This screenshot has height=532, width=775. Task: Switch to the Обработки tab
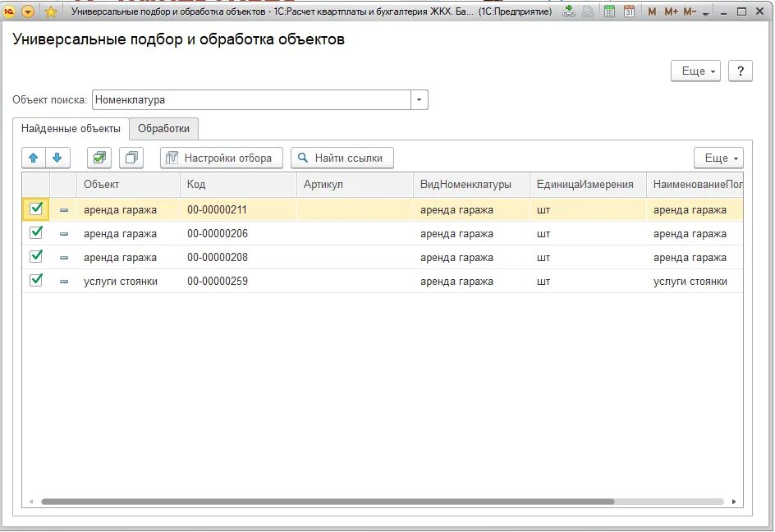tap(163, 129)
